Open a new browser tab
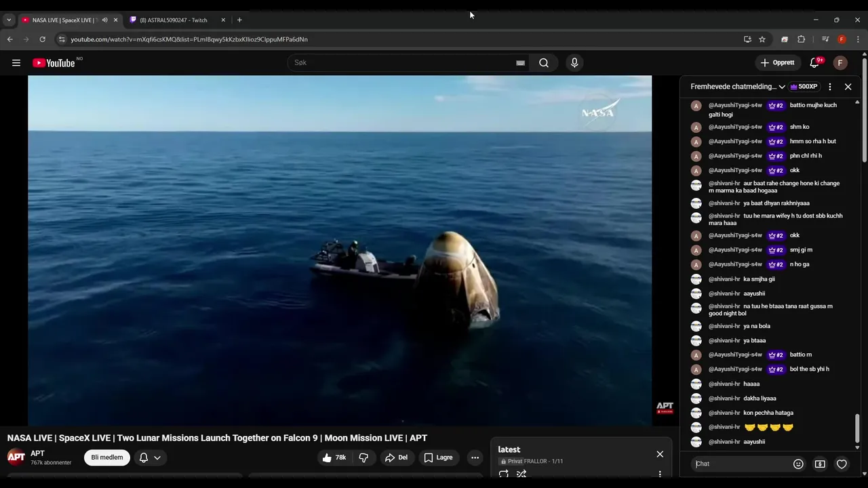 tap(239, 20)
